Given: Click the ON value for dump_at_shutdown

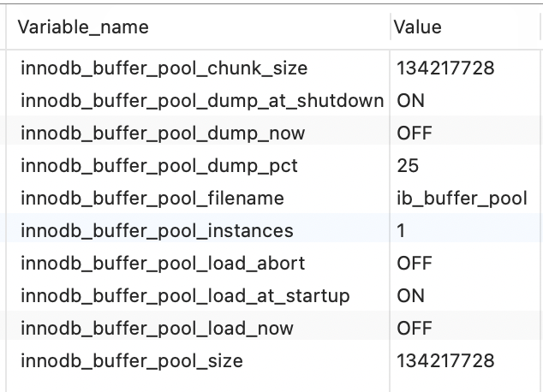Looking at the screenshot, I should (411, 101).
